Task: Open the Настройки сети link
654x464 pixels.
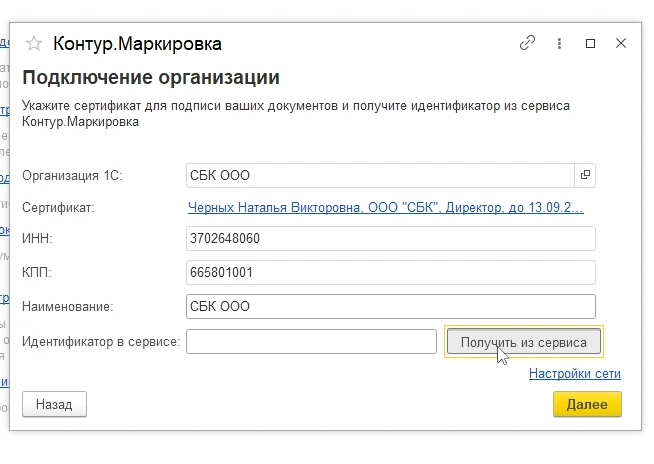Action: point(575,373)
